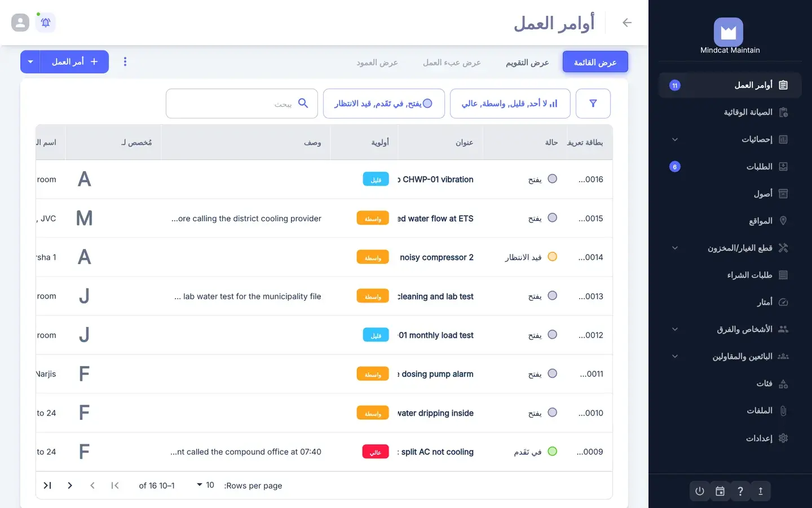Open the notifications bell
Image resolution: width=812 pixels, height=508 pixels.
pos(46,23)
